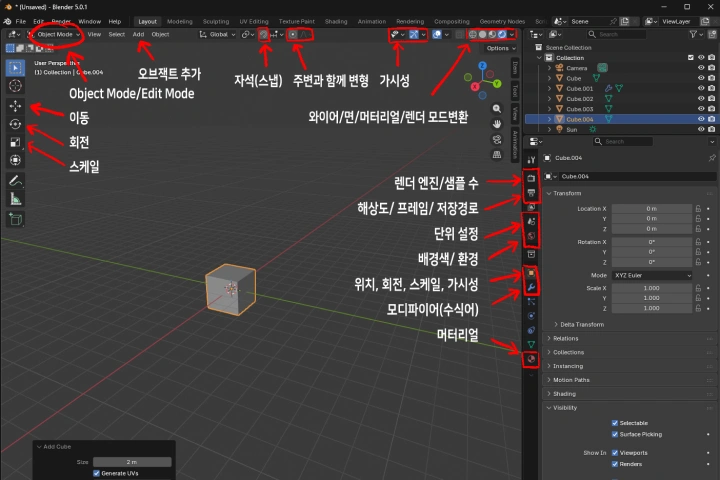Click the viewport zoom magnifier icon
720x480 pixels.
click(497, 109)
